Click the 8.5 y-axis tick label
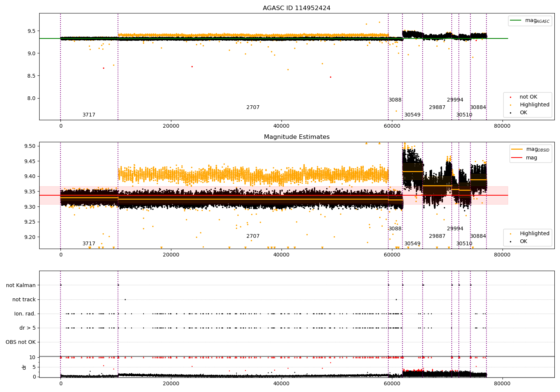This screenshot has height=392, width=560. (31, 76)
